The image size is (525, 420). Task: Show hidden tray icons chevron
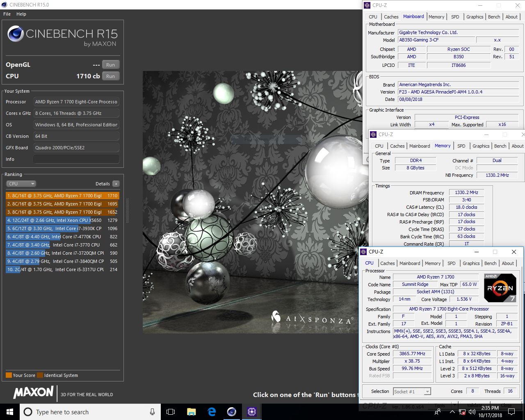(x=452, y=412)
